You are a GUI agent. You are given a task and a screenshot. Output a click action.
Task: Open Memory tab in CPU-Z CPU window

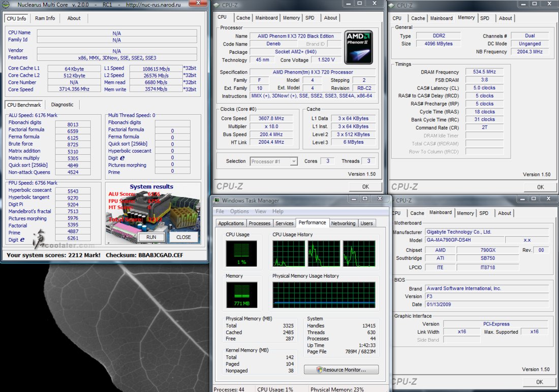click(x=291, y=18)
